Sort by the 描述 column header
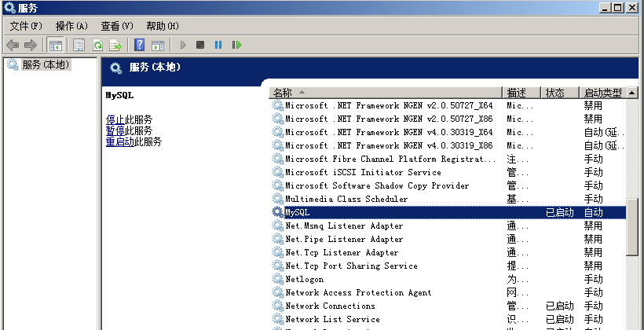The width and height of the screenshot is (644, 330). [521, 93]
